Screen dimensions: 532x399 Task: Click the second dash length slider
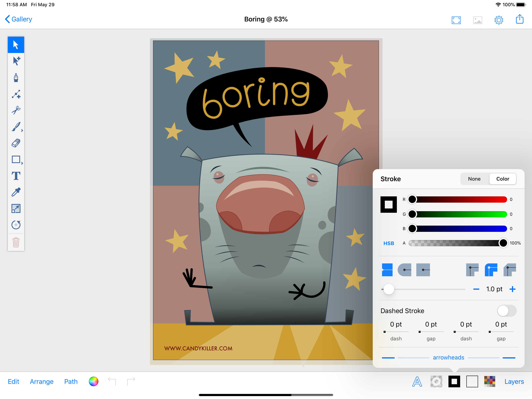pos(466,332)
